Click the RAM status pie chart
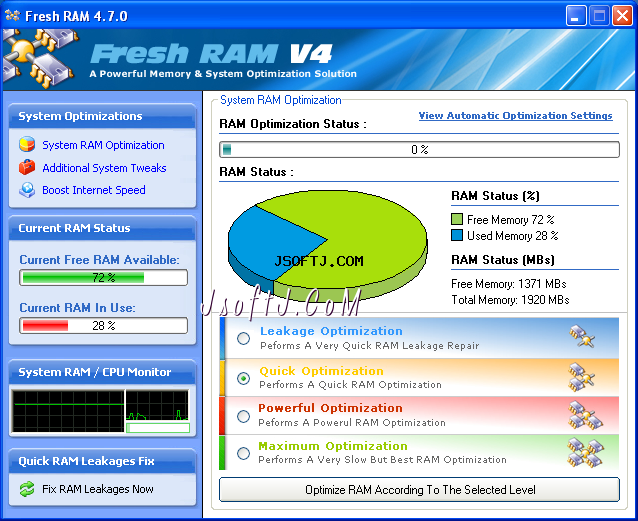The image size is (638, 521). (328, 244)
